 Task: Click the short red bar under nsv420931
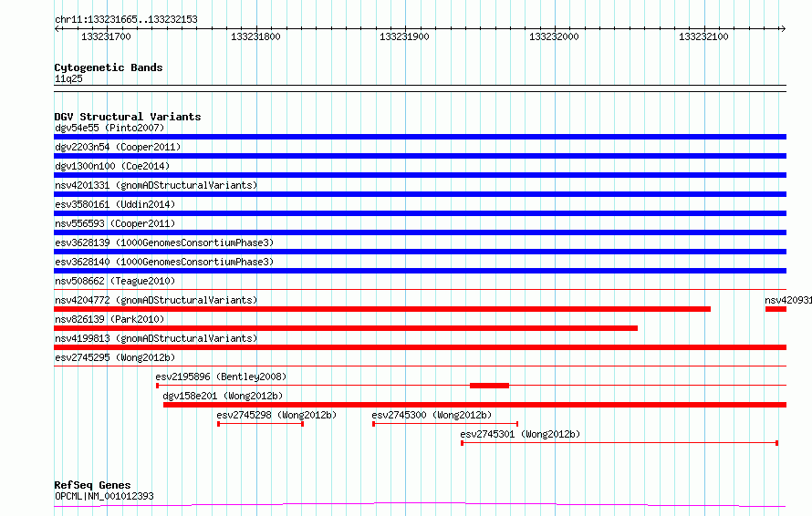pyautogui.click(x=776, y=309)
